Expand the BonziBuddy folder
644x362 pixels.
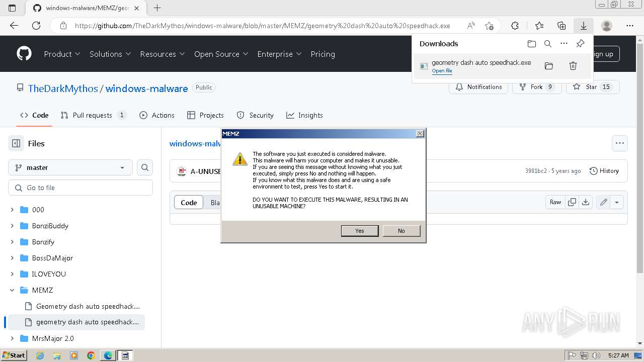tap(13, 226)
